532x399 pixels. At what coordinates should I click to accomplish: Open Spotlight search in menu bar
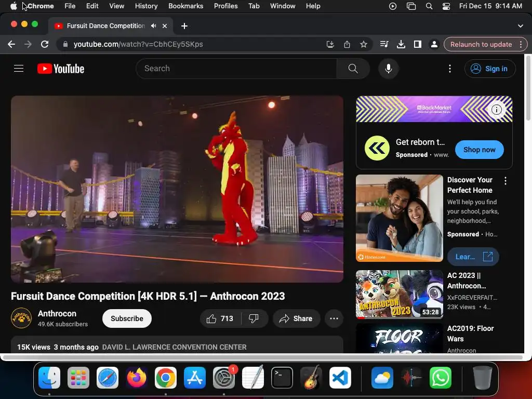click(x=429, y=6)
